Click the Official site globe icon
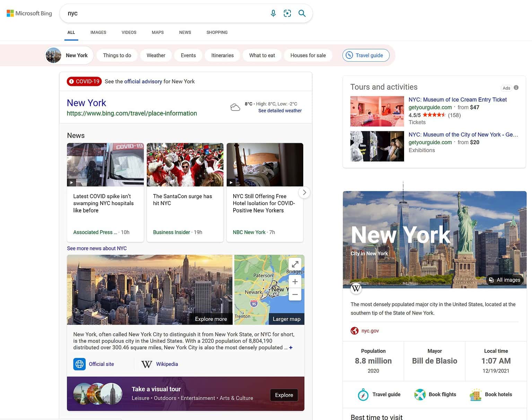The width and height of the screenshot is (532, 420). click(79, 364)
